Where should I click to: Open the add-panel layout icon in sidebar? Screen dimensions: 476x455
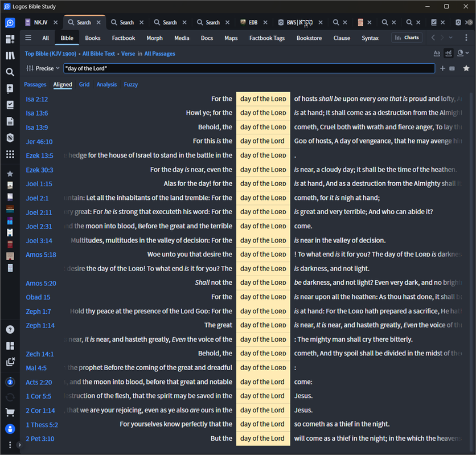[x=10, y=39]
